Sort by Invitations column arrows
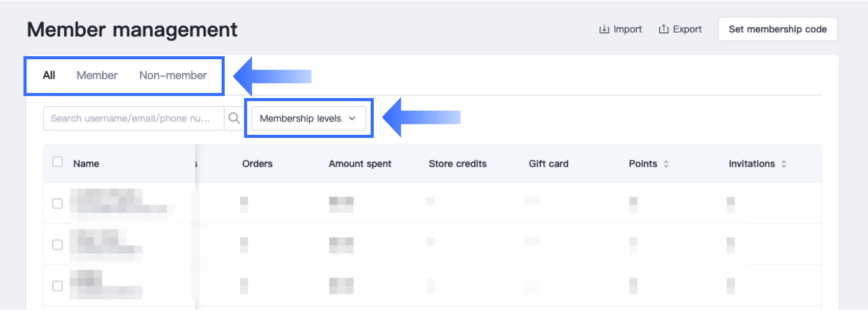 tap(784, 164)
